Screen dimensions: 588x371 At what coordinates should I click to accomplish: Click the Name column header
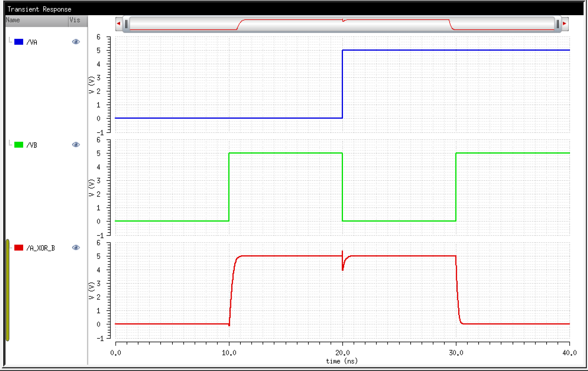tap(37, 21)
